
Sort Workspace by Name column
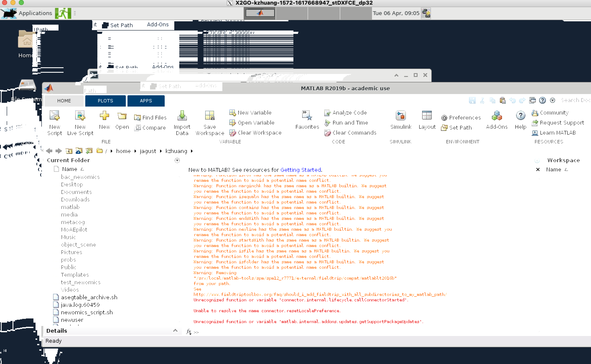(554, 169)
